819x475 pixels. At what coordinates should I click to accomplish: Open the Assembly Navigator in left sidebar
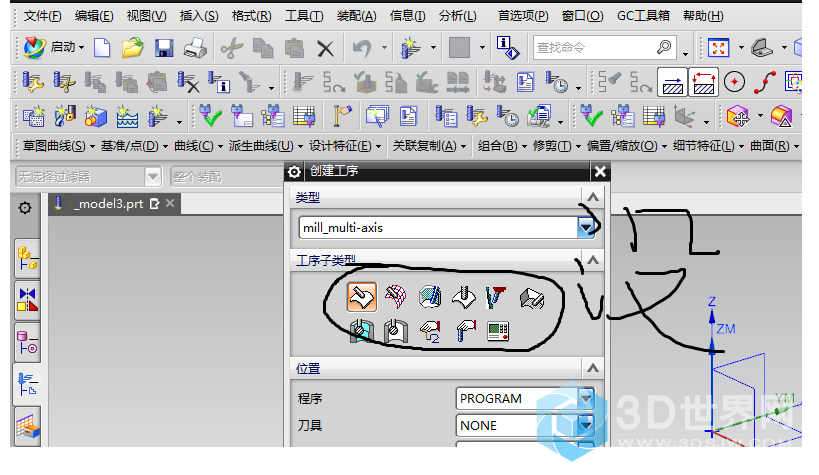[27, 259]
